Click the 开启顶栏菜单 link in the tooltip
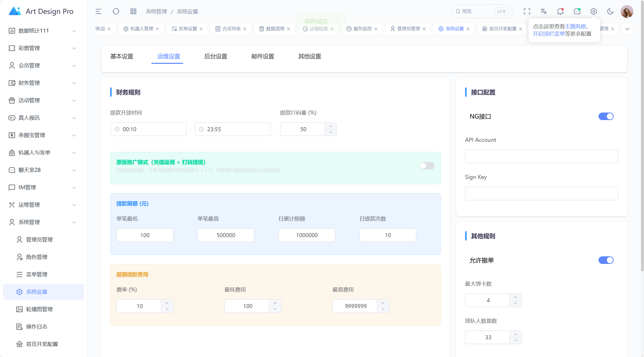 click(549, 34)
